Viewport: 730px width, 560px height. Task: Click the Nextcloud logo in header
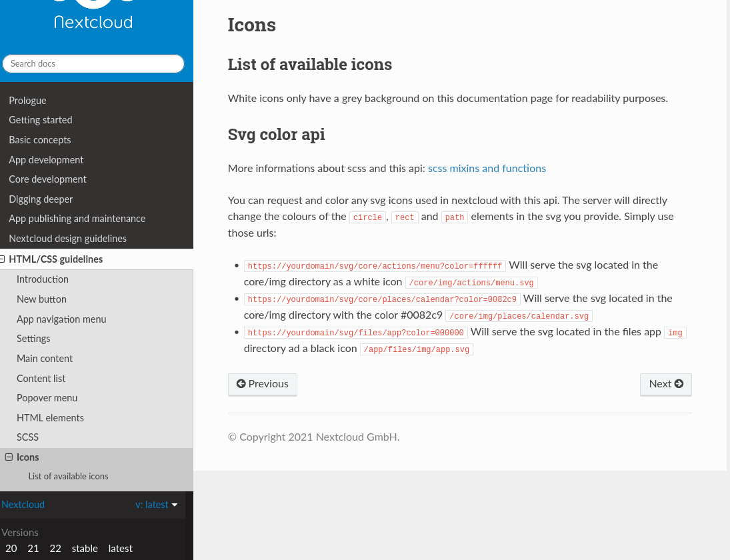click(93, 15)
